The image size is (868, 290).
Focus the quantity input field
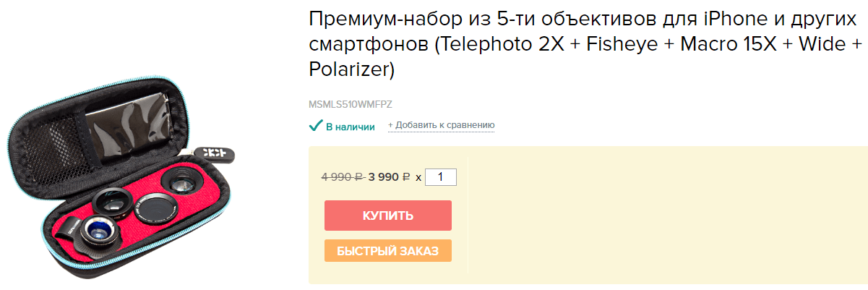tap(441, 176)
